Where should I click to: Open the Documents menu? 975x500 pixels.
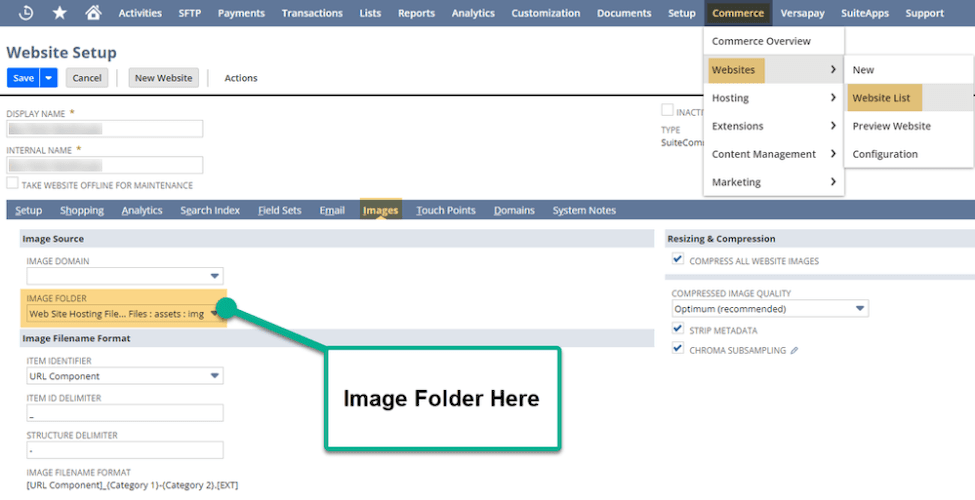pyautogui.click(x=624, y=13)
